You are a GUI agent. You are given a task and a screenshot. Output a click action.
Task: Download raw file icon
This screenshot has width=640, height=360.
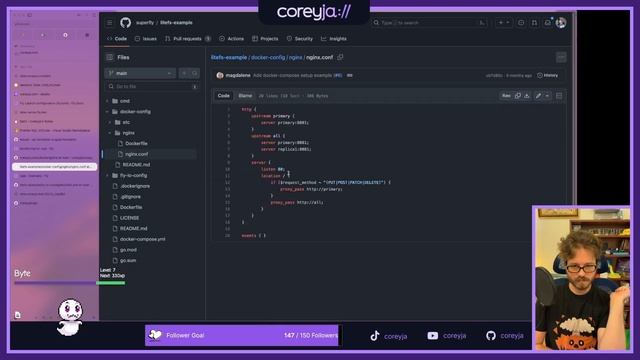[x=527, y=96]
